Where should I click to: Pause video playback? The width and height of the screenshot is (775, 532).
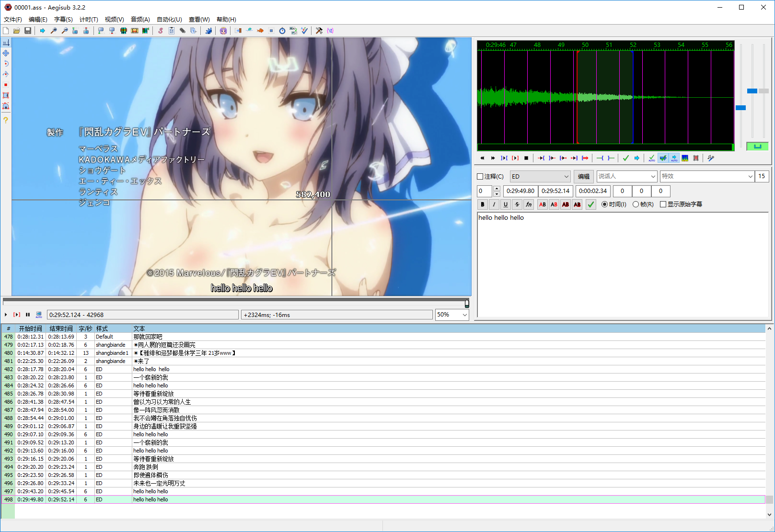(28, 315)
